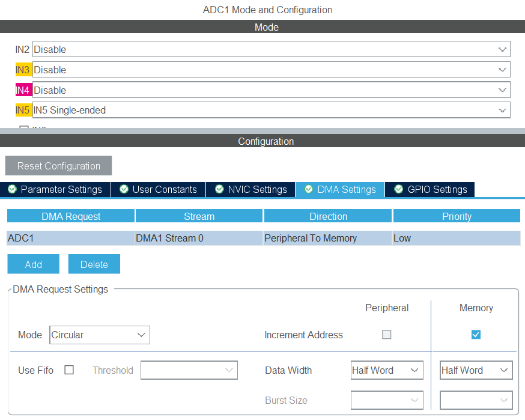Click the yellow IN3 pin status badge

[x=23, y=70]
